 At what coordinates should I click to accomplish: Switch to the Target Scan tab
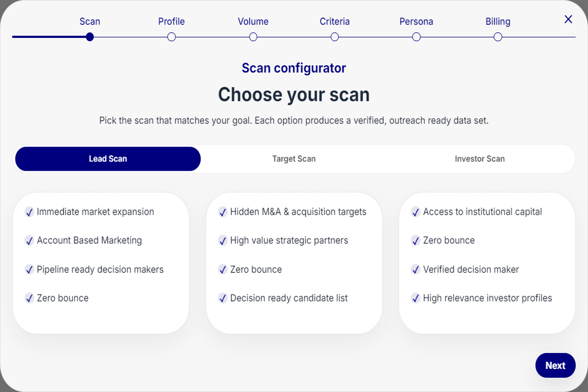point(294,159)
